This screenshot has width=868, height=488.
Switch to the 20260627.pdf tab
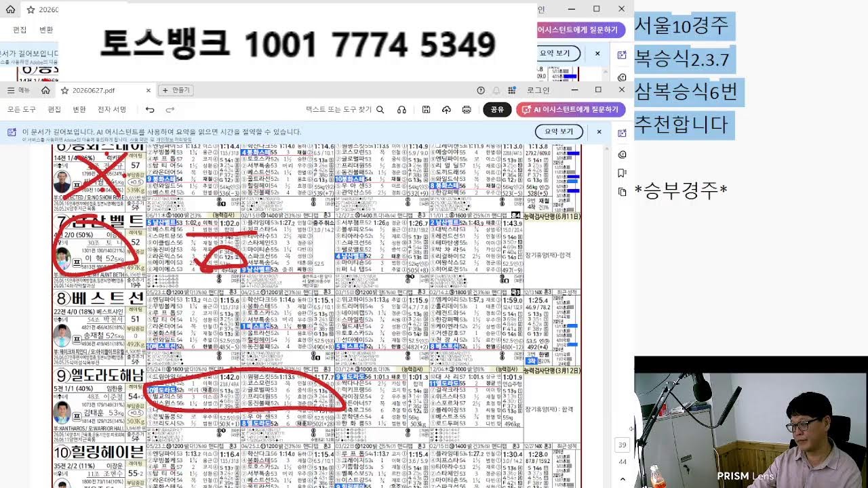93,90
